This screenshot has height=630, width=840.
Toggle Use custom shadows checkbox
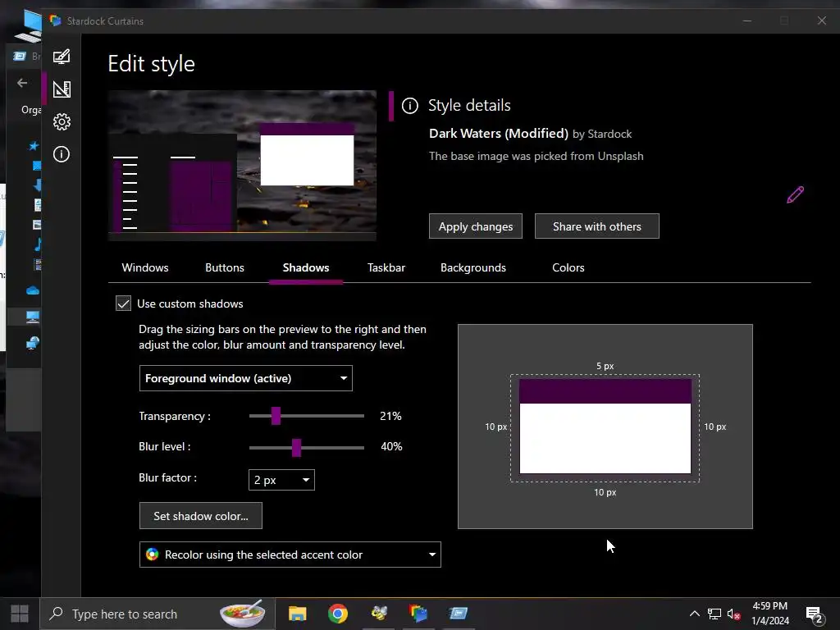(x=123, y=304)
